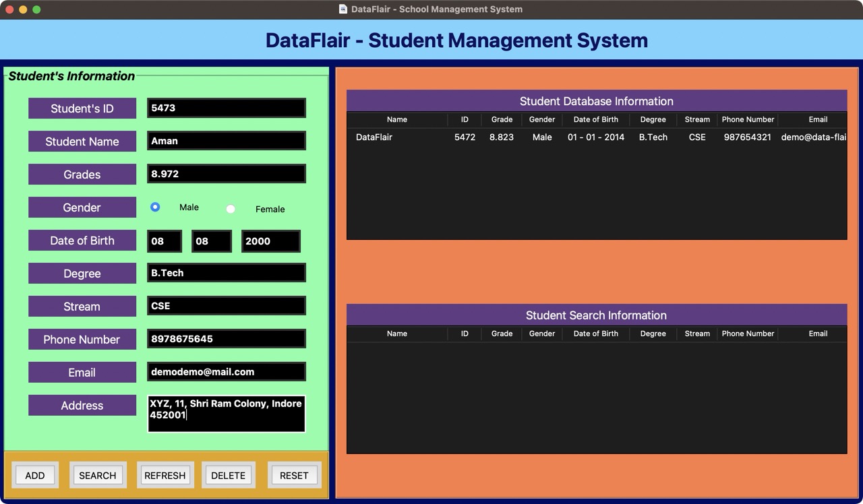This screenshot has height=504, width=863.
Task: Click the purple Student Name label
Action: tap(82, 141)
